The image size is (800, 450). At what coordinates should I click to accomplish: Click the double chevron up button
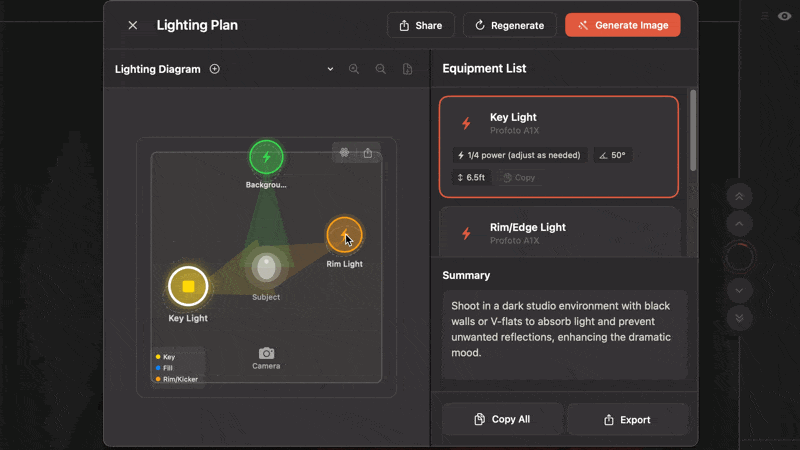739,196
